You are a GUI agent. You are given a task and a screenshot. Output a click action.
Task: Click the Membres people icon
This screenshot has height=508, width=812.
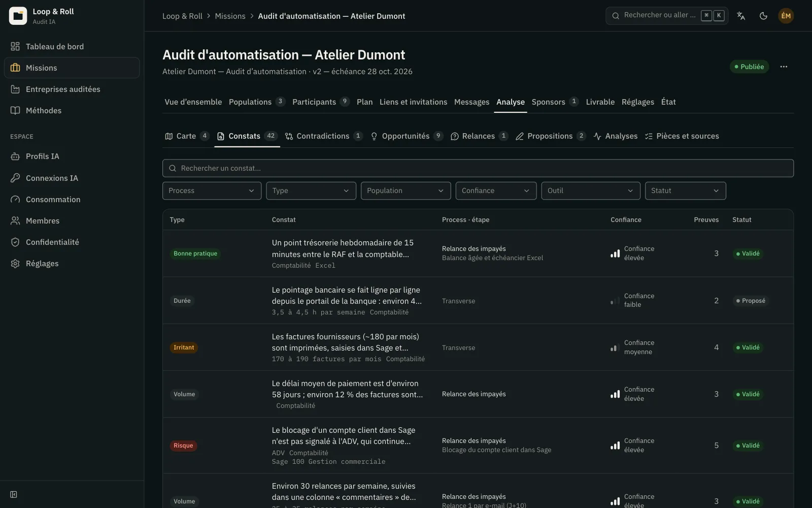click(15, 220)
